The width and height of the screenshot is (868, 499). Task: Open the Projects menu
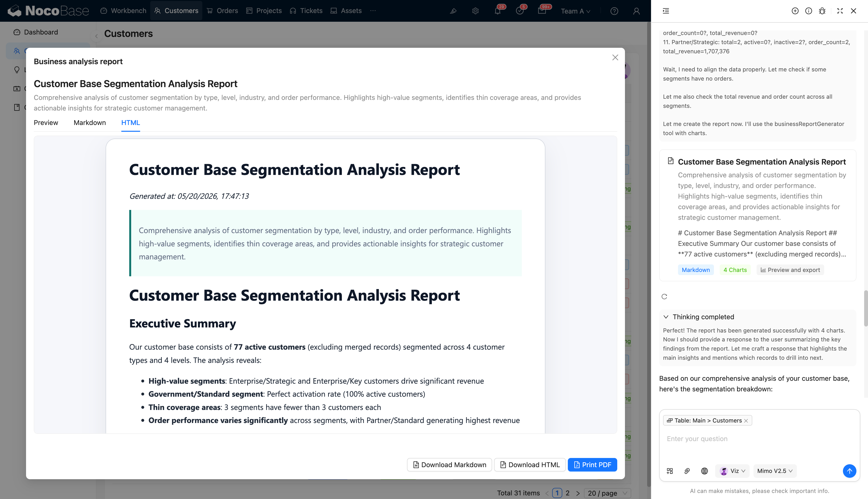(264, 11)
